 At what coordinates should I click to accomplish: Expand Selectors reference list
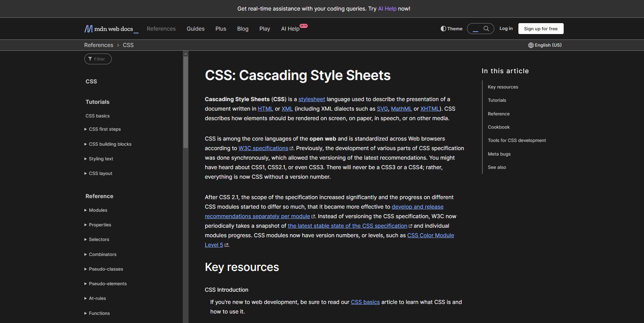tap(97, 240)
